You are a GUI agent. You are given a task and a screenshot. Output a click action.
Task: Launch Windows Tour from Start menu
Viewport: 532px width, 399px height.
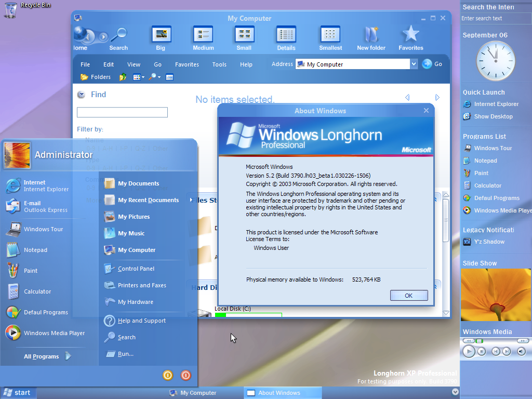35,229
